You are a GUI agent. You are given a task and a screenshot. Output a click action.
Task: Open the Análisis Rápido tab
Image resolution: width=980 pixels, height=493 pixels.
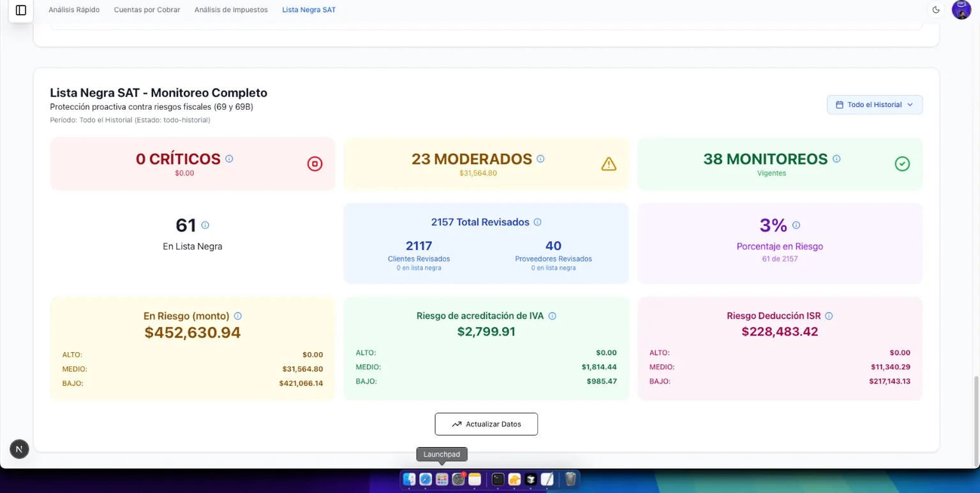point(74,10)
